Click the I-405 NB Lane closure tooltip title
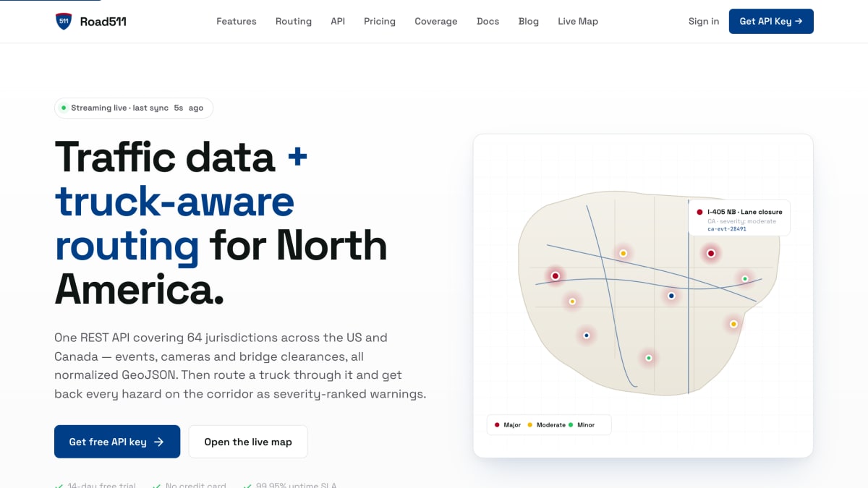The height and width of the screenshot is (488, 868). coord(745,212)
